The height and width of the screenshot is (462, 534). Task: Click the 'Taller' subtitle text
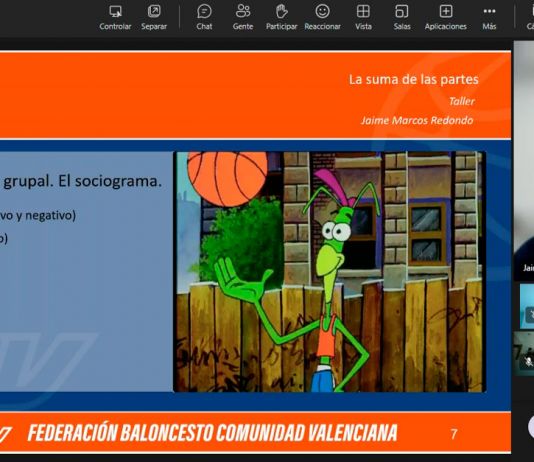click(x=461, y=101)
